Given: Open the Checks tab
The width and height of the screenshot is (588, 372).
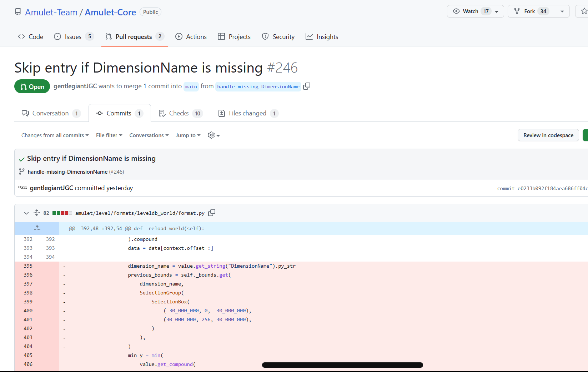Looking at the screenshot, I should coord(180,113).
